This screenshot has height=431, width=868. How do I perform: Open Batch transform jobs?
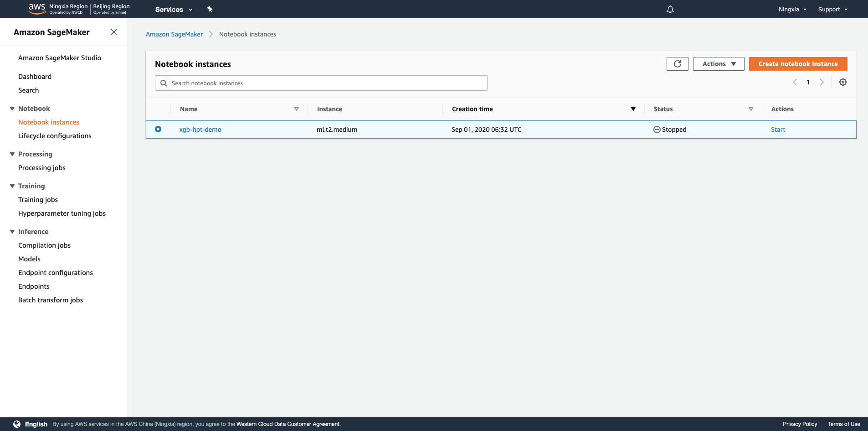click(51, 300)
